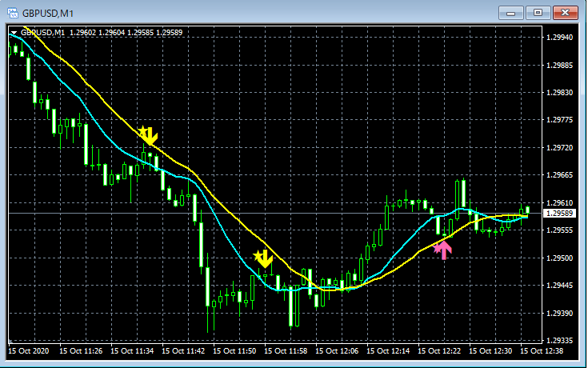
Task: Click the 15 Oct 12:30 time label
Action: (x=490, y=351)
